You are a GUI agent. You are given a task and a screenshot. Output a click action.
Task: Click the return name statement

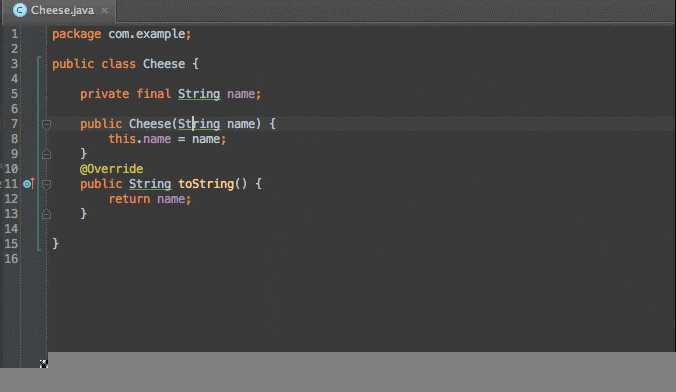tap(150, 199)
